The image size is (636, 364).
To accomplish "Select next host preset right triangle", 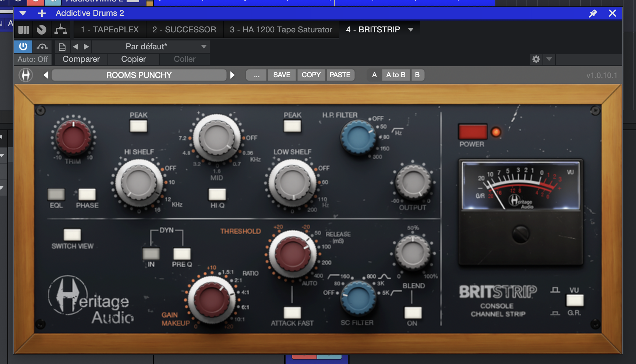I will [86, 47].
